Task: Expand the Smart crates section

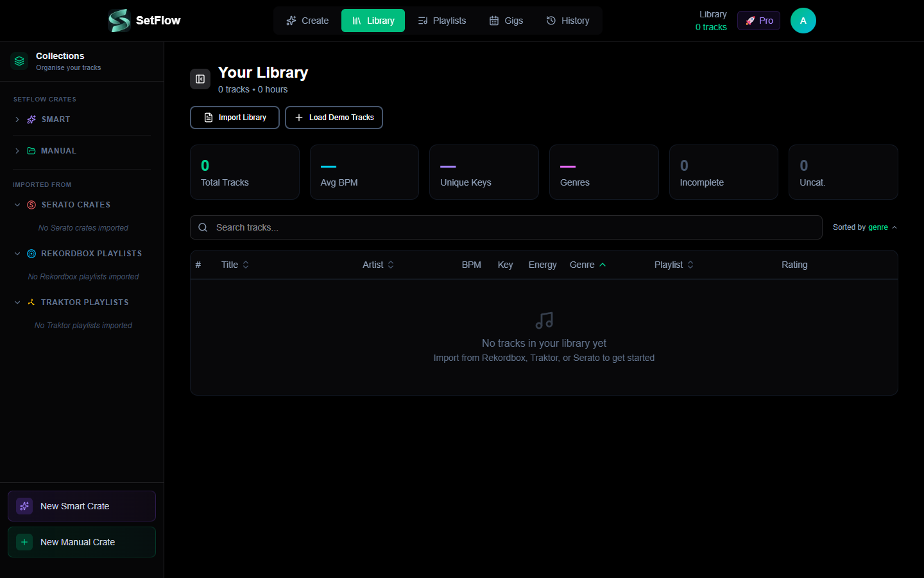Action: point(17,119)
